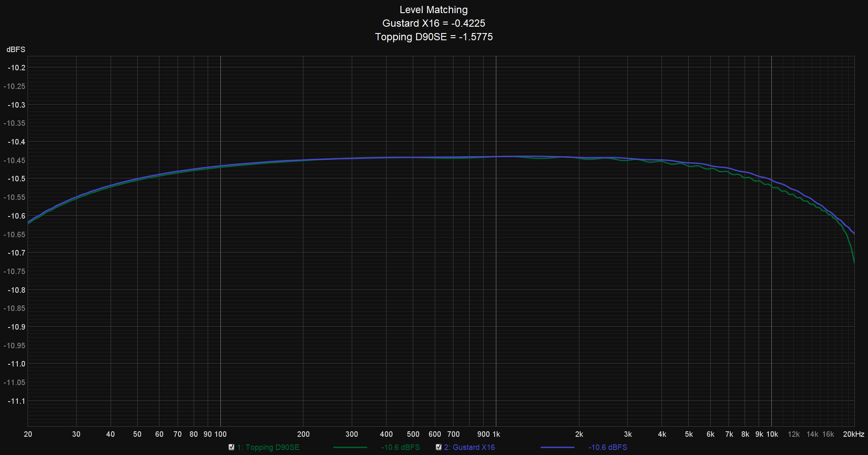868x455 pixels.
Task: Click the 16k X-axis label
Action: click(828, 434)
